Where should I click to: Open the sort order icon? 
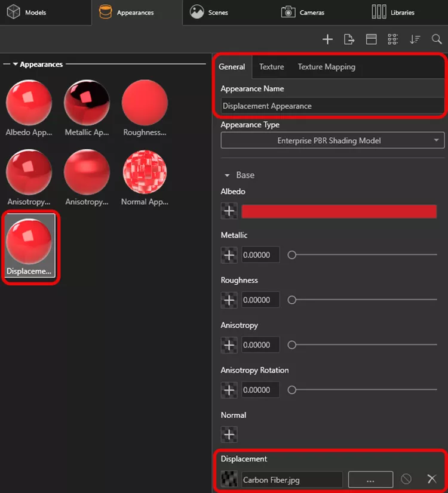[415, 39]
